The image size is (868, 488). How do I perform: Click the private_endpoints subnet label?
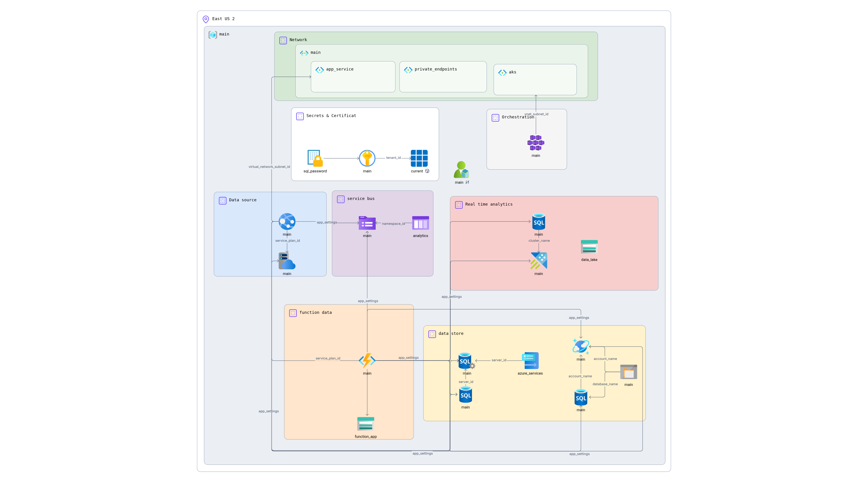[436, 69]
